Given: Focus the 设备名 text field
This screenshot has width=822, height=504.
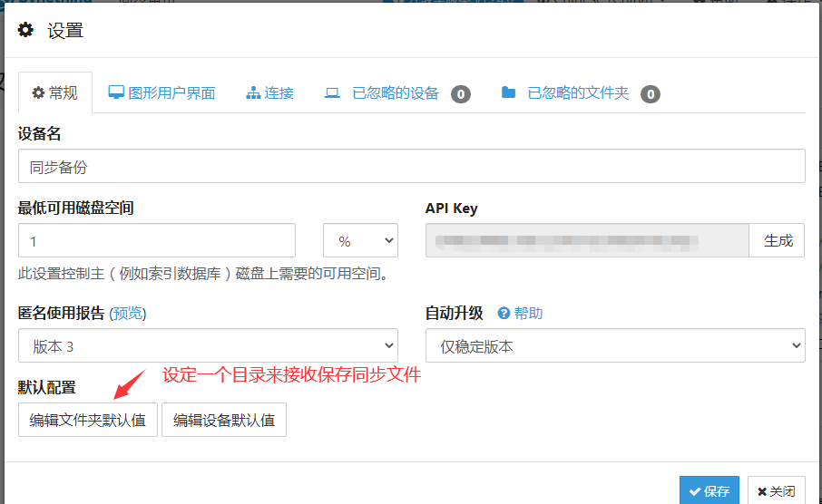Looking at the screenshot, I should tap(411, 167).
